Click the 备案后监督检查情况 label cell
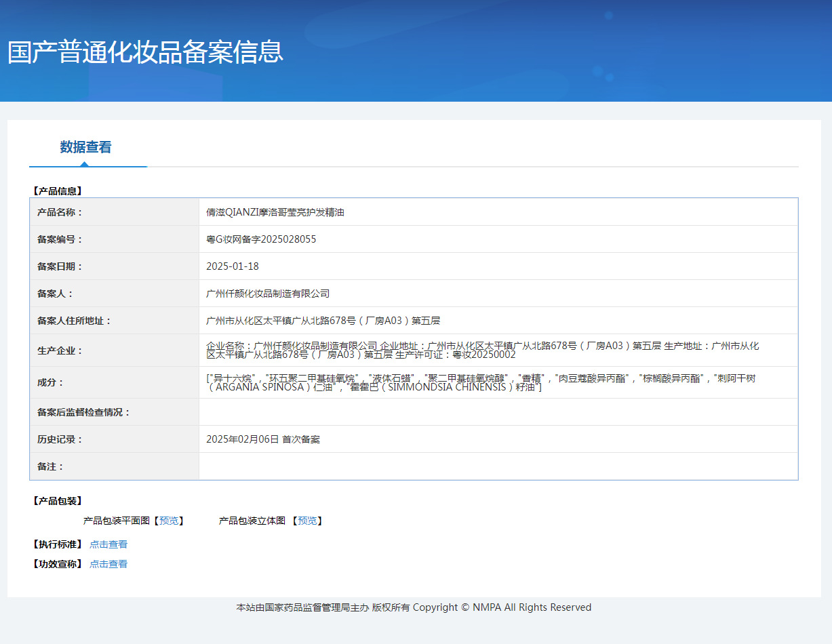This screenshot has width=832, height=644. tap(83, 412)
